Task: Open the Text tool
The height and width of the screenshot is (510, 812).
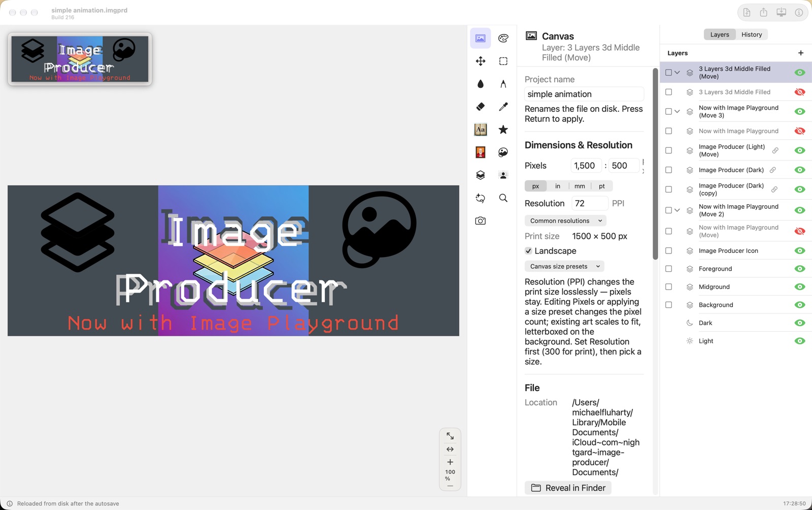Action: click(x=480, y=130)
